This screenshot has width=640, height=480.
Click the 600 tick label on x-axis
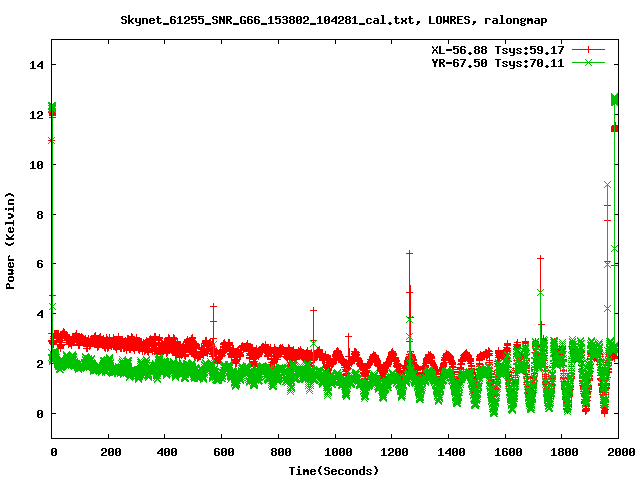[224, 452]
